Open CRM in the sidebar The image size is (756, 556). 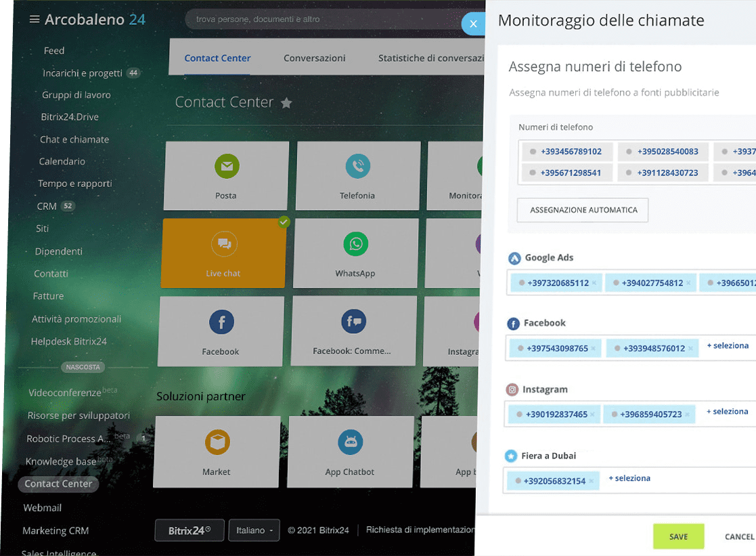(x=47, y=206)
